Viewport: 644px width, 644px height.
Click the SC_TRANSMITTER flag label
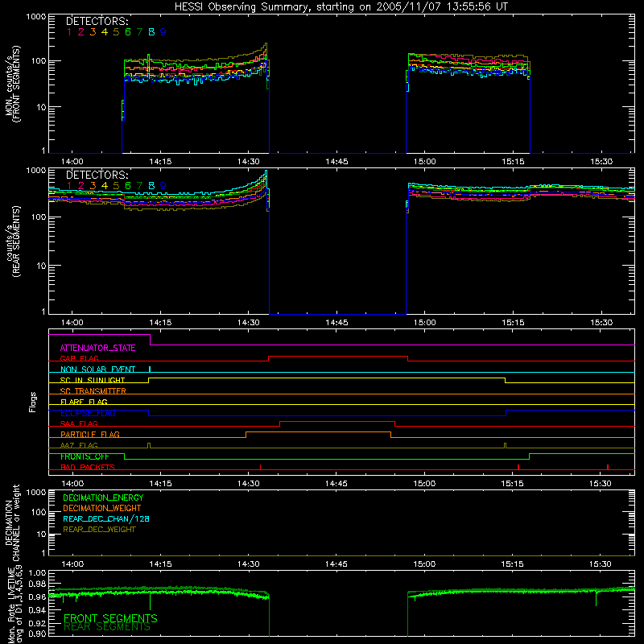(93, 390)
